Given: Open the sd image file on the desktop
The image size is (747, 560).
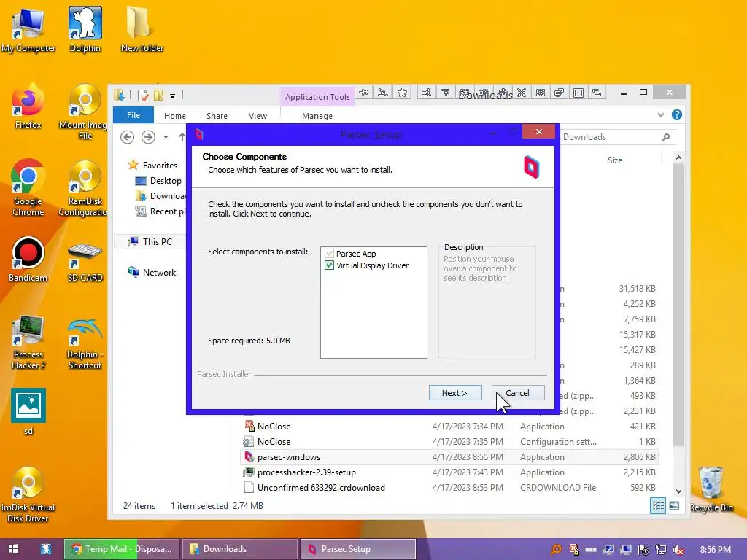Looking at the screenshot, I should coord(28,412).
